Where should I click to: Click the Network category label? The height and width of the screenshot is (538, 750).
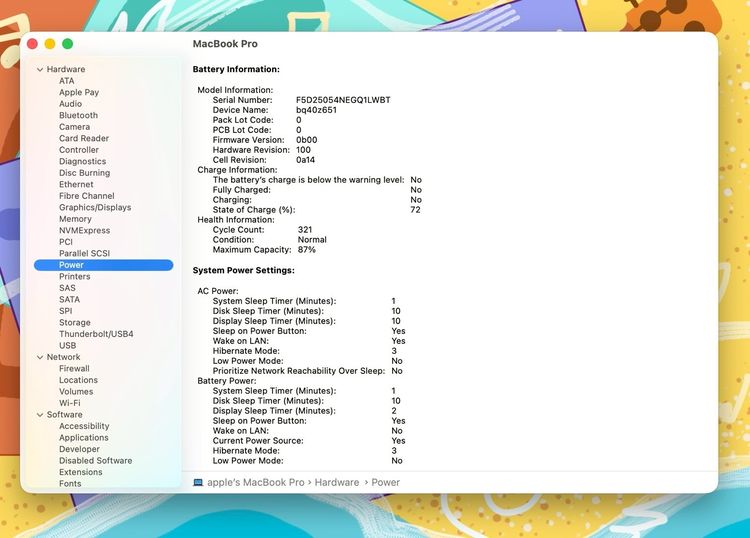pos(64,357)
